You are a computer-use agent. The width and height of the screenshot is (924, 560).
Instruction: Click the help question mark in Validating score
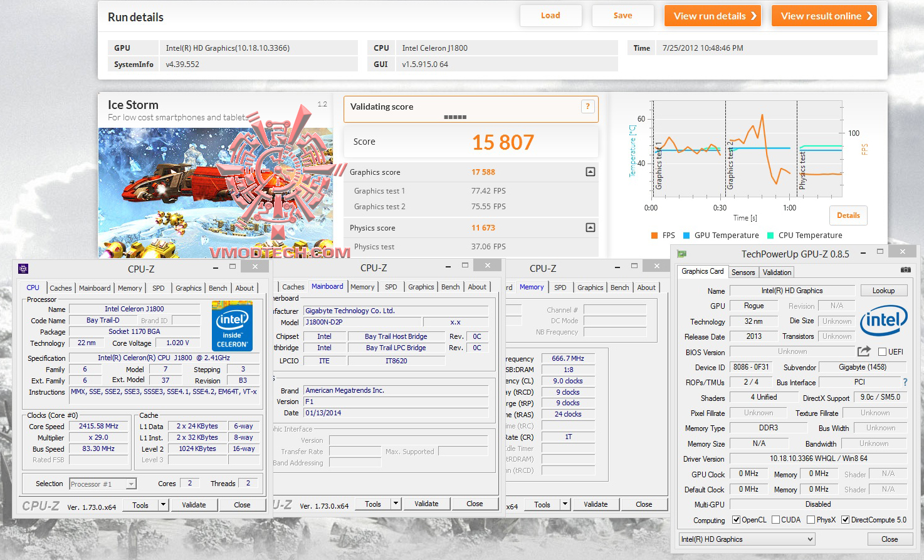(x=587, y=106)
